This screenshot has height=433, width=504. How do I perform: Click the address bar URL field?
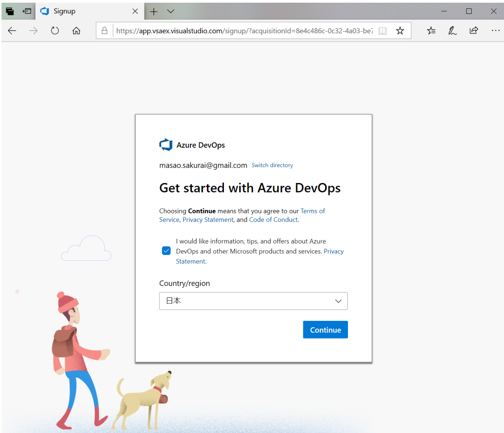[244, 31]
